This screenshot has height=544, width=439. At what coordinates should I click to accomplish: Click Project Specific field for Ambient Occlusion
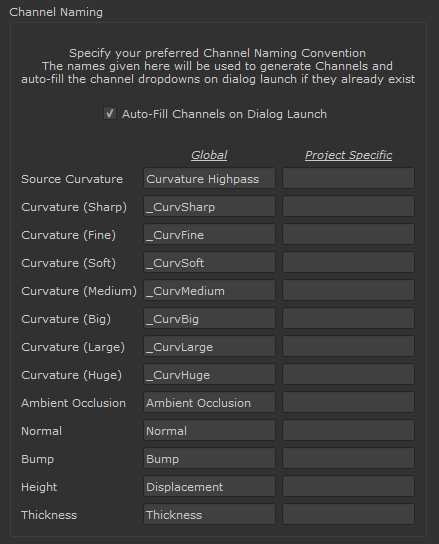pyautogui.click(x=348, y=402)
